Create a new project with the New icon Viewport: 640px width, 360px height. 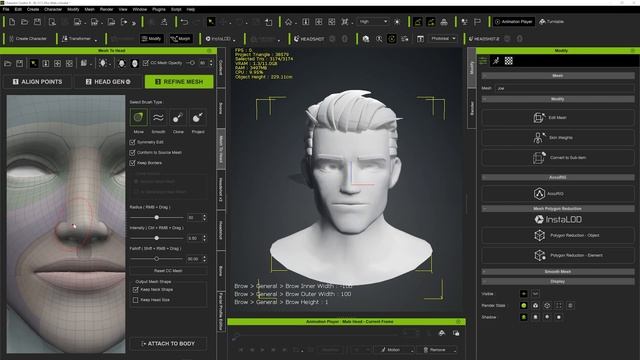pos(12,22)
